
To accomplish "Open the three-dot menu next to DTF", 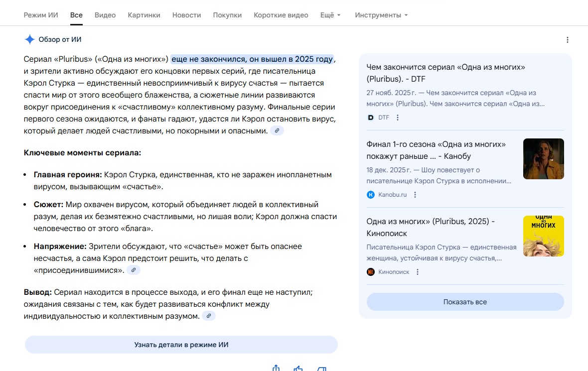I will [398, 118].
